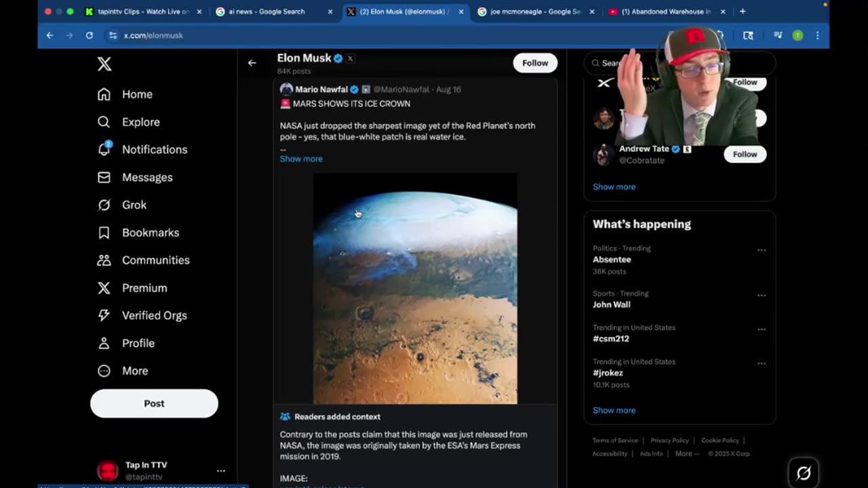Open options for the John Wall trend
The image size is (868, 488).
tap(762, 296)
